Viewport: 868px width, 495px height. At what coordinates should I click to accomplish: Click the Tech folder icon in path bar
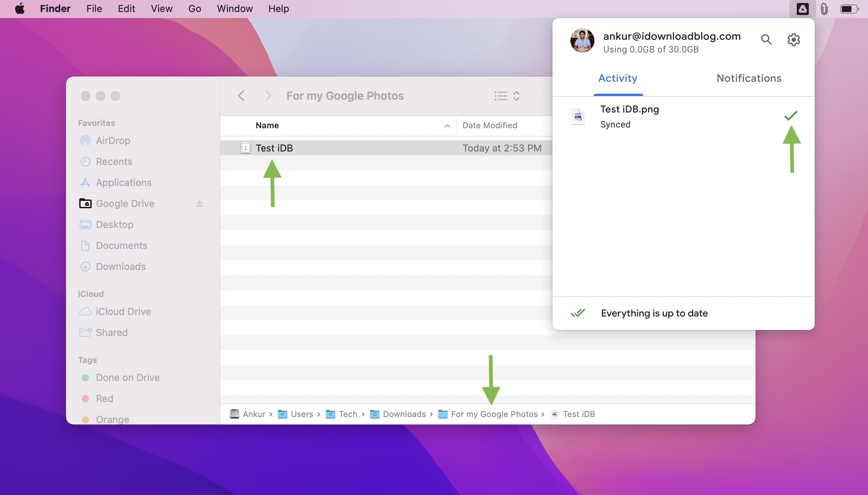(331, 414)
